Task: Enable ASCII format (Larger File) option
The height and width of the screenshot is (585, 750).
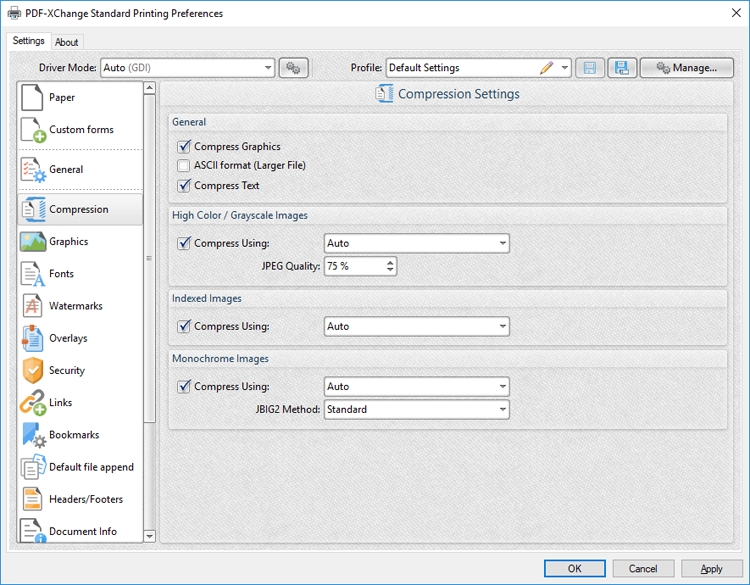Action: 184,166
